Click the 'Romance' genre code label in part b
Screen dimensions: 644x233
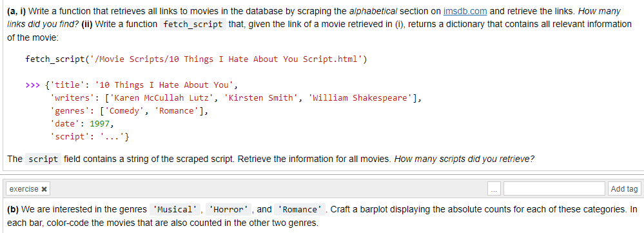point(300,210)
